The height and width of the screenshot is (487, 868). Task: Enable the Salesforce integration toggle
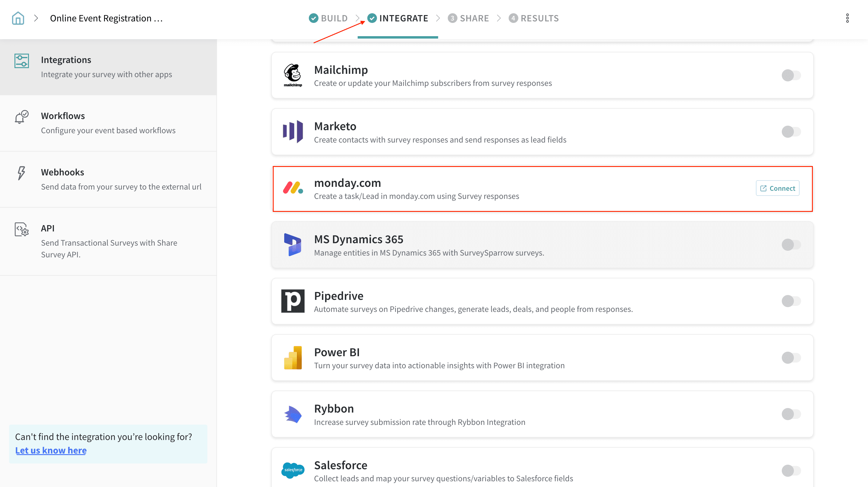pos(791,470)
